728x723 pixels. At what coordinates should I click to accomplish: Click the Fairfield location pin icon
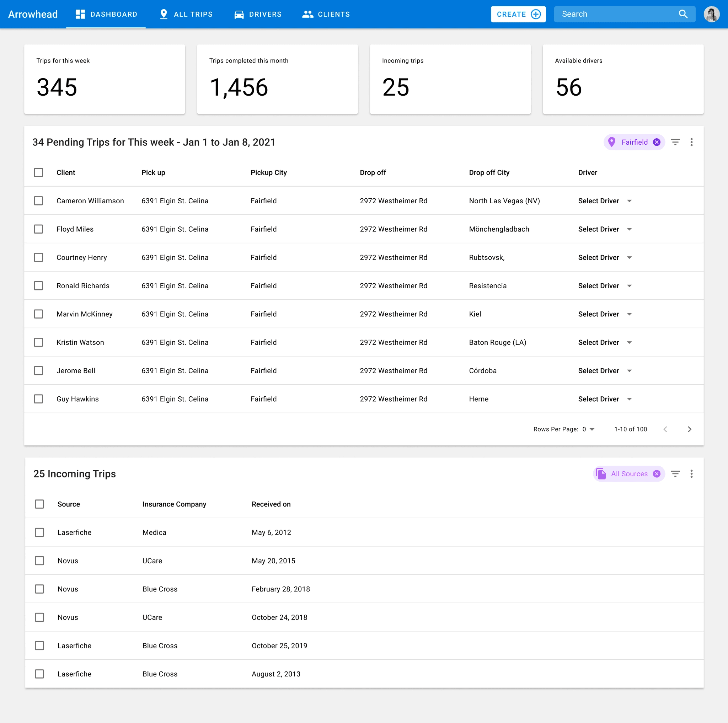point(611,142)
